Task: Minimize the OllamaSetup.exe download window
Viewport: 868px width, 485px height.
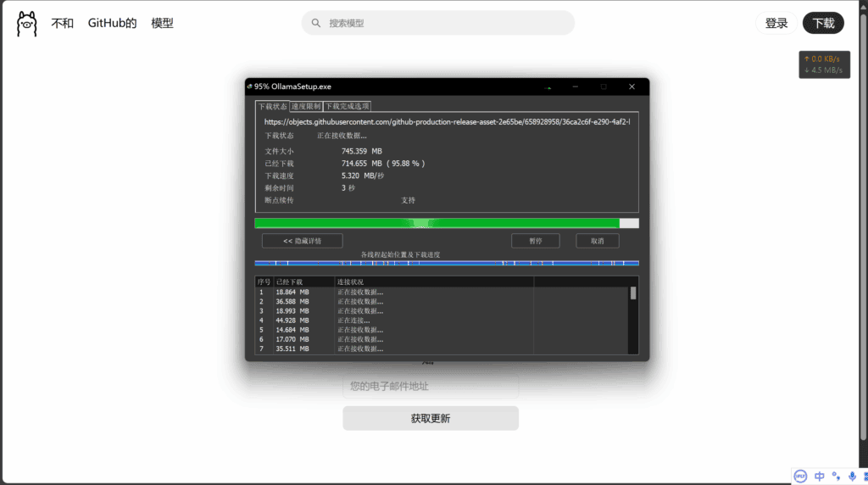Action: click(575, 86)
